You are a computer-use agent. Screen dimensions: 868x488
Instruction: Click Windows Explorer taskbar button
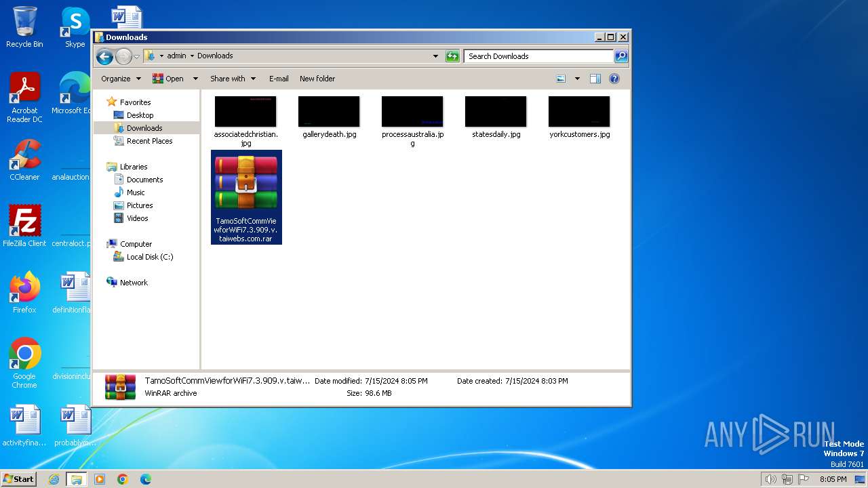(x=77, y=479)
